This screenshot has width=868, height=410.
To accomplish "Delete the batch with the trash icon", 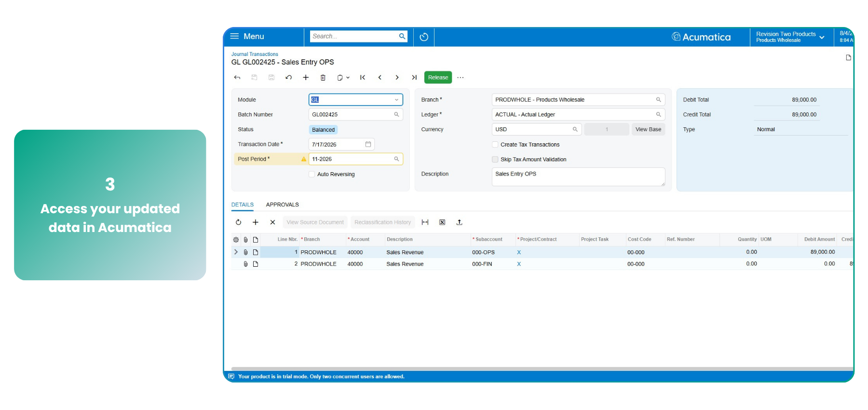I will pyautogui.click(x=323, y=77).
